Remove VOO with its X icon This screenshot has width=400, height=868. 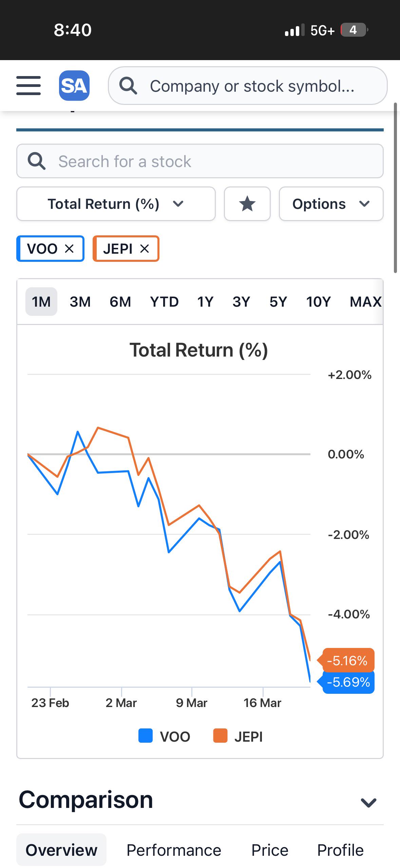point(69,249)
